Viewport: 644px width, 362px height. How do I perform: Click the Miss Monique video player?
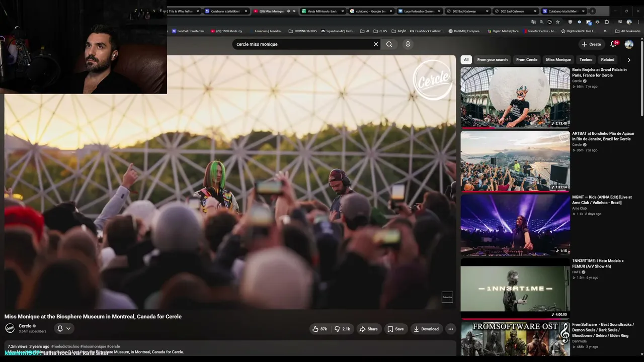[x=230, y=182]
